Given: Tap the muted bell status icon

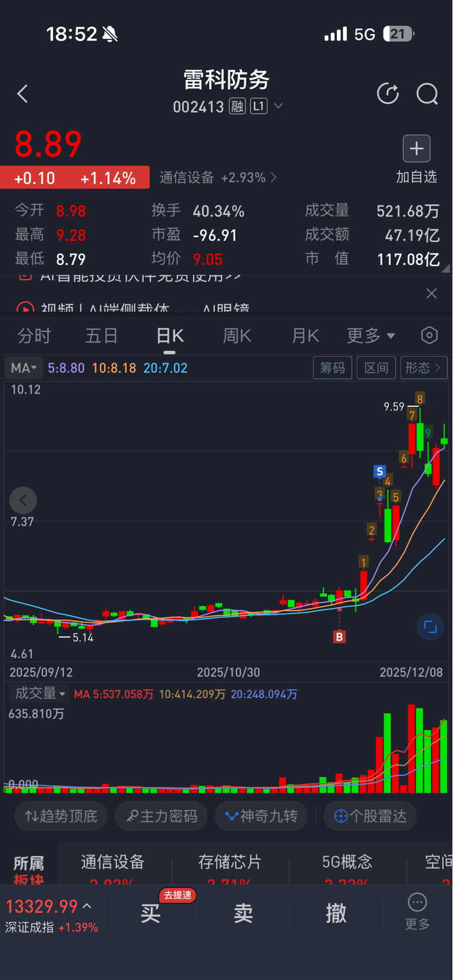Looking at the screenshot, I should pos(110,34).
